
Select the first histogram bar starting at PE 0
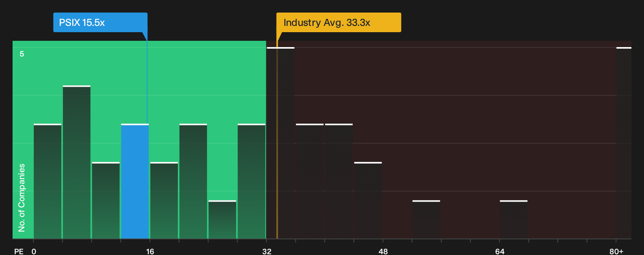tap(48, 181)
